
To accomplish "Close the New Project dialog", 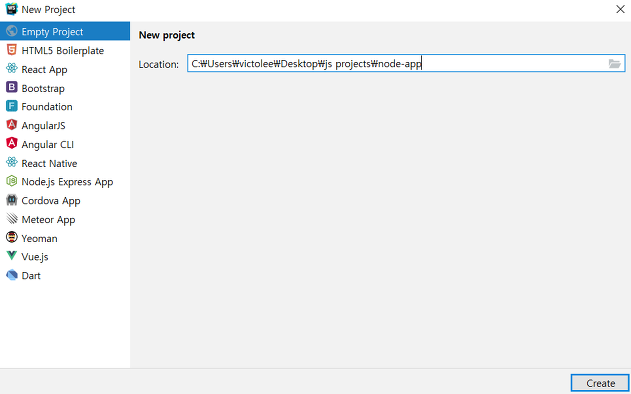I will coord(620,9).
